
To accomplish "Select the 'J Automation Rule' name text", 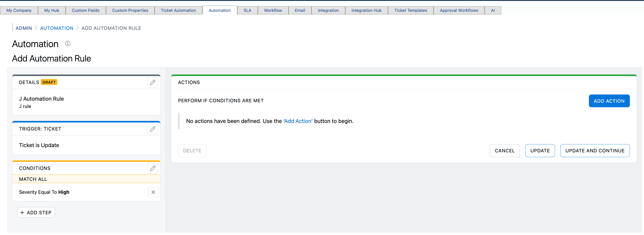I will [x=41, y=99].
